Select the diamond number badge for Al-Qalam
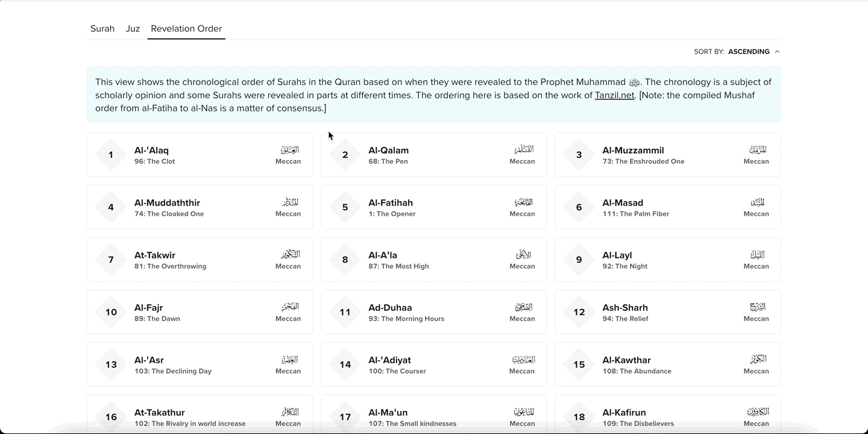The height and width of the screenshot is (434, 868). 345,154
